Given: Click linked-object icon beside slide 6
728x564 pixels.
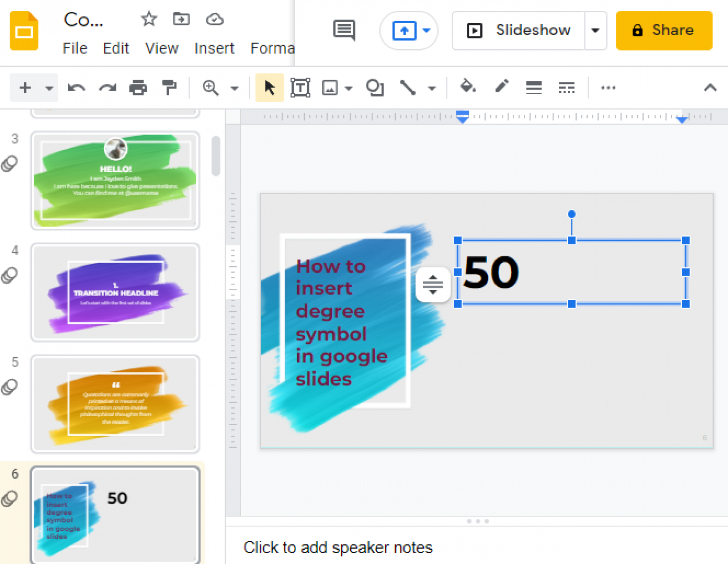Looking at the screenshot, I should [x=9, y=498].
